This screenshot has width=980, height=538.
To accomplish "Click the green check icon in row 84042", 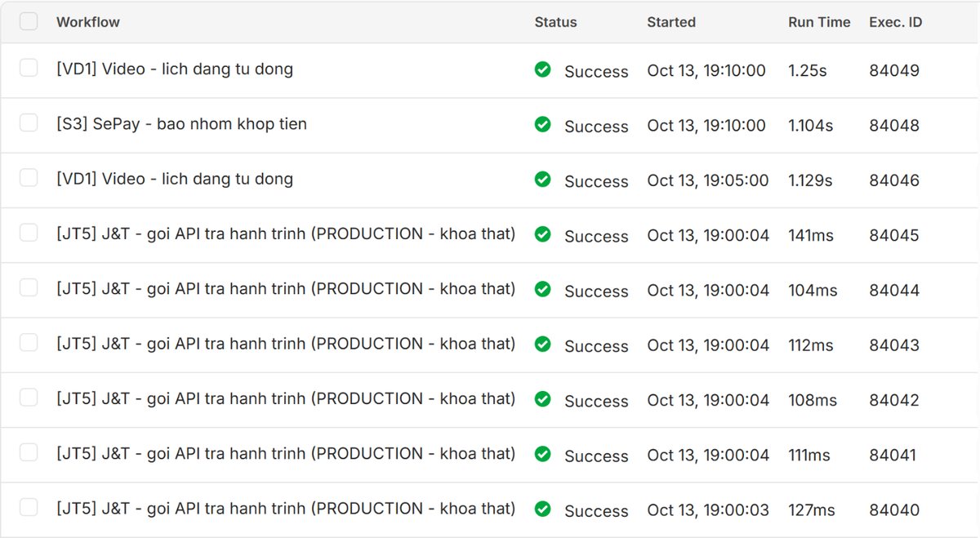I will coord(542,398).
